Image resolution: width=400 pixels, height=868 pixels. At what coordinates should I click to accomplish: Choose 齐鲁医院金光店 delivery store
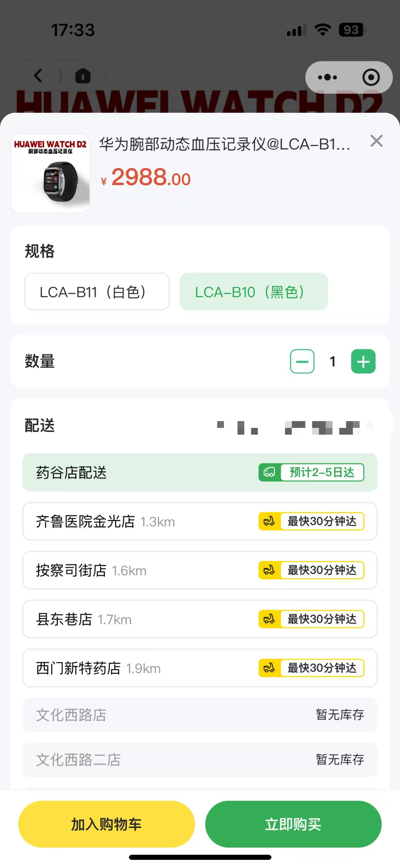point(200,521)
